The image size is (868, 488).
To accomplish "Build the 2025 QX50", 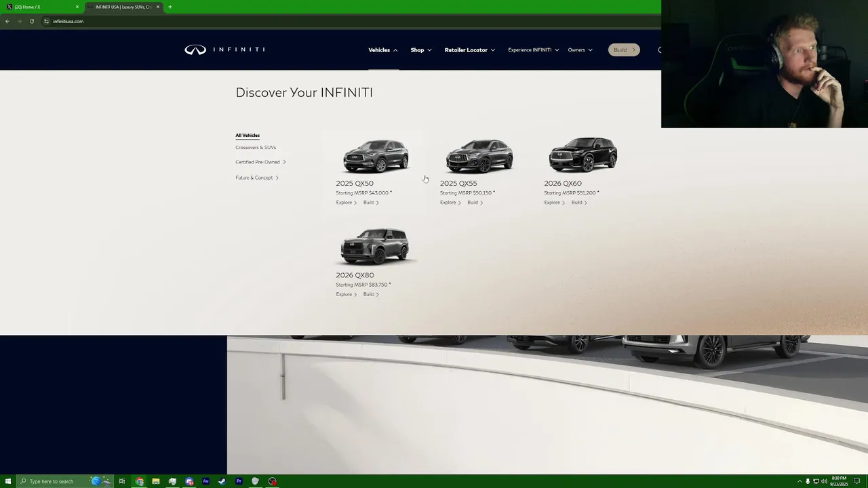I will [x=372, y=203].
